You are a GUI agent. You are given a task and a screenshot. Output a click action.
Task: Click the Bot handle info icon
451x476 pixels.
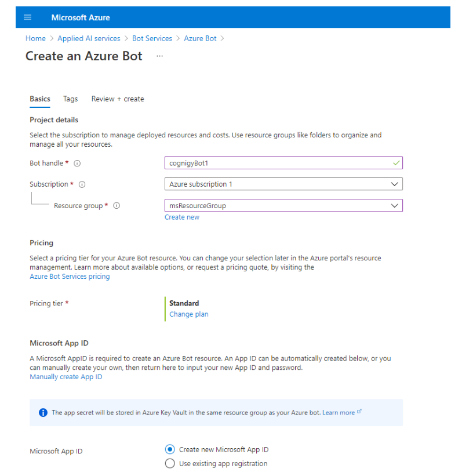click(x=77, y=163)
